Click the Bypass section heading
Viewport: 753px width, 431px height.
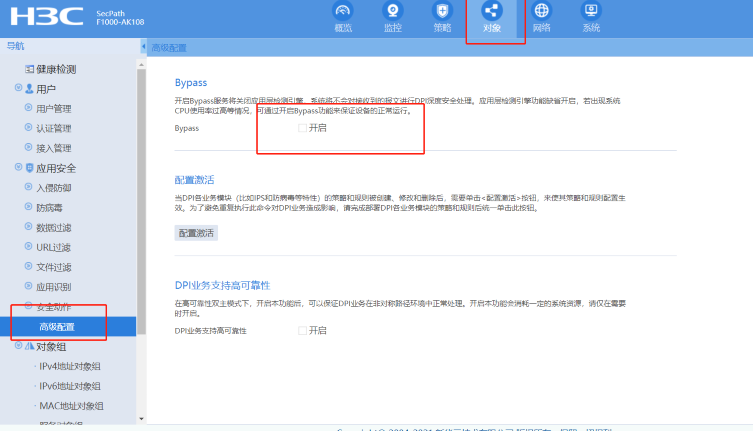[191, 83]
